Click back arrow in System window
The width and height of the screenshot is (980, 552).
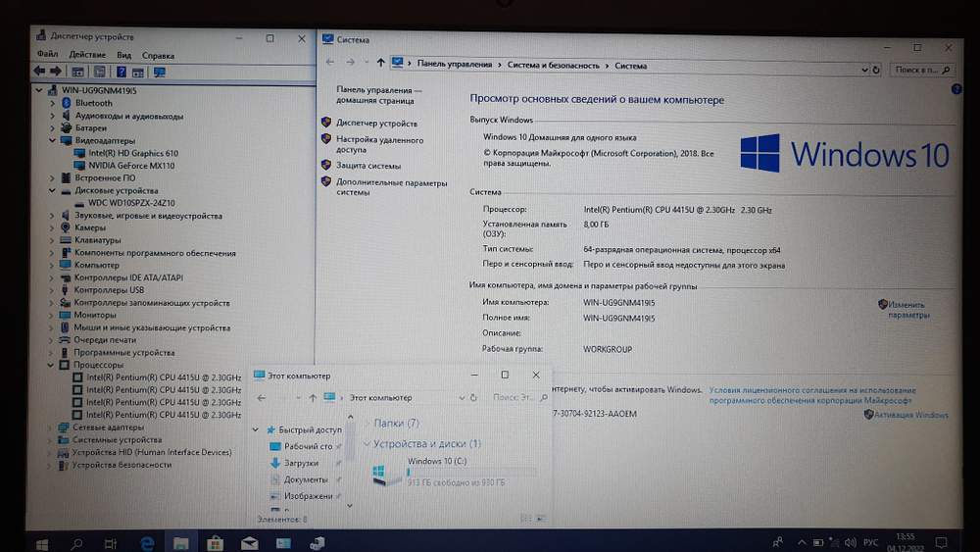330,62
